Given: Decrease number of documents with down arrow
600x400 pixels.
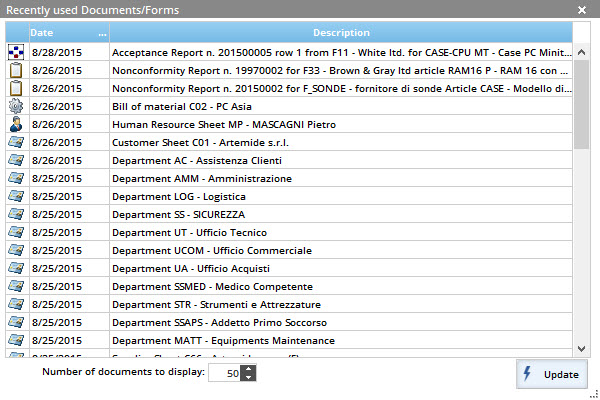Looking at the screenshot, I should (x=248, y=378).
